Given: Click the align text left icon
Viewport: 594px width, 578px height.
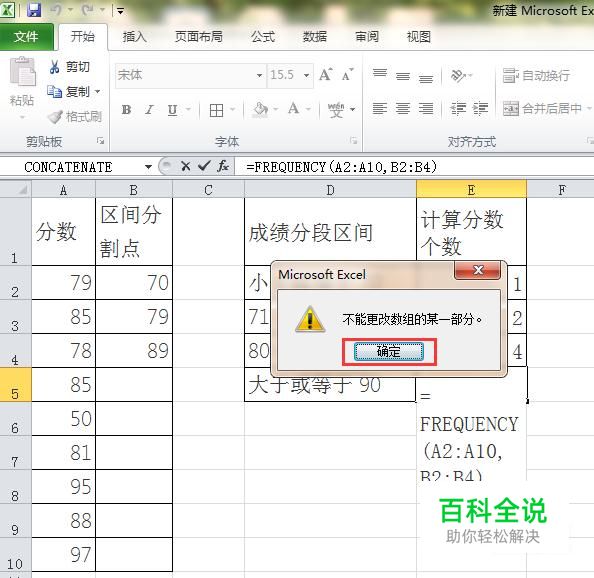Looking at the screenshot, I should pyautogui.click(x=380, y=109).
